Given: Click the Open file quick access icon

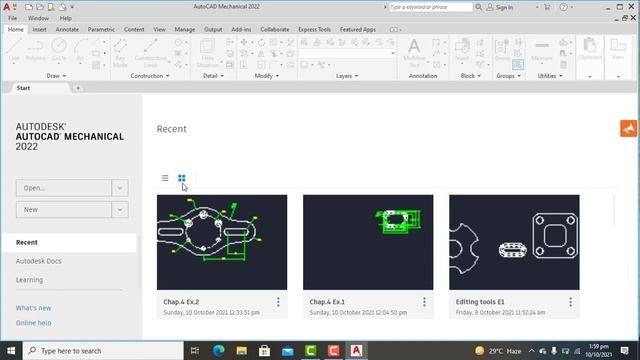Looking at the screenshot, I should click(x=40, y=7).
